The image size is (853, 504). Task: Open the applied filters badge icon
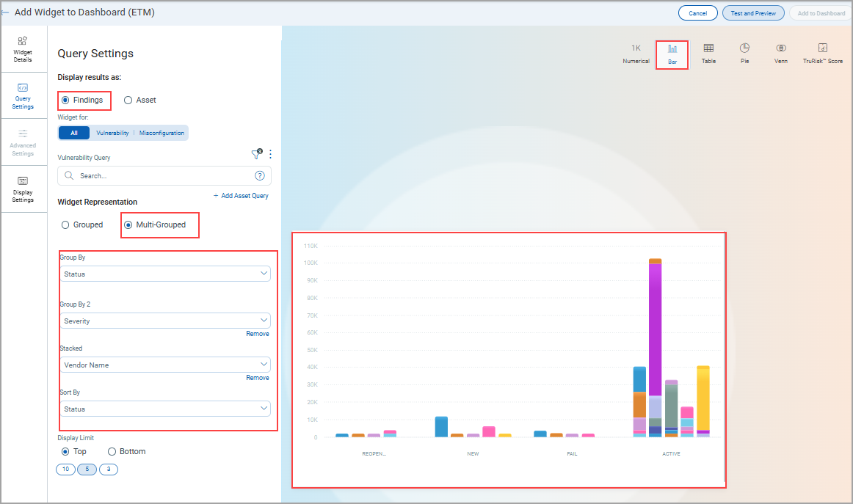pyautogui.click(x=255, y=154)
